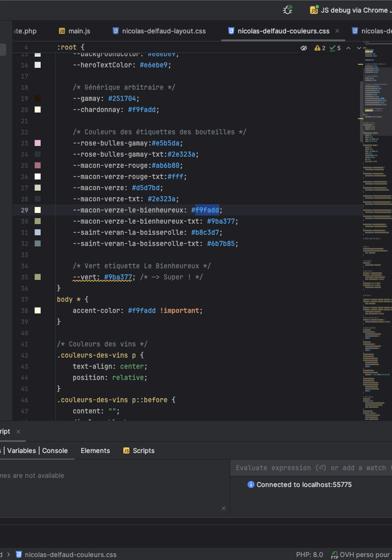The width and height of the screenshot is (392, 560).
Task: Click the OVH perso FTP status icon
Action: [x=335, y=554]
